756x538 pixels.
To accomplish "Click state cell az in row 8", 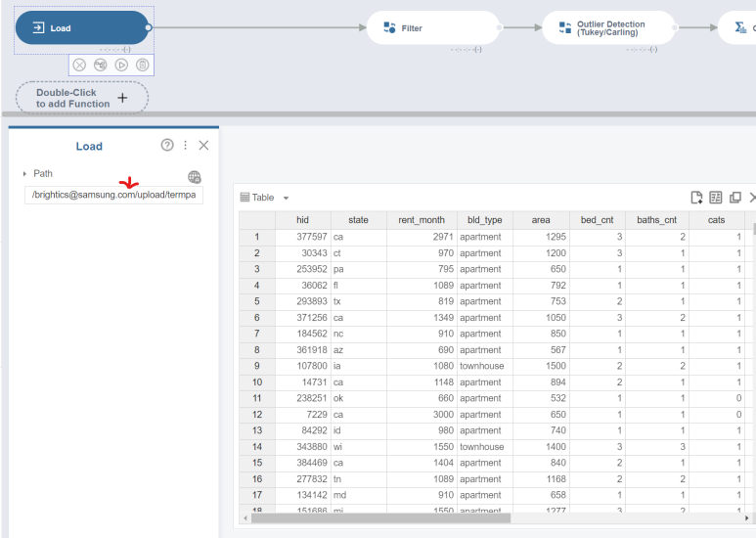I will [358, 350].
